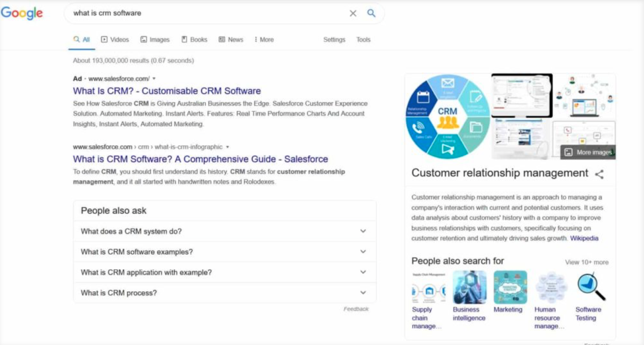Open 'What is CRM Software? A Comprehensive Guide' result
644x345 pixels.
tap(200, 159)
